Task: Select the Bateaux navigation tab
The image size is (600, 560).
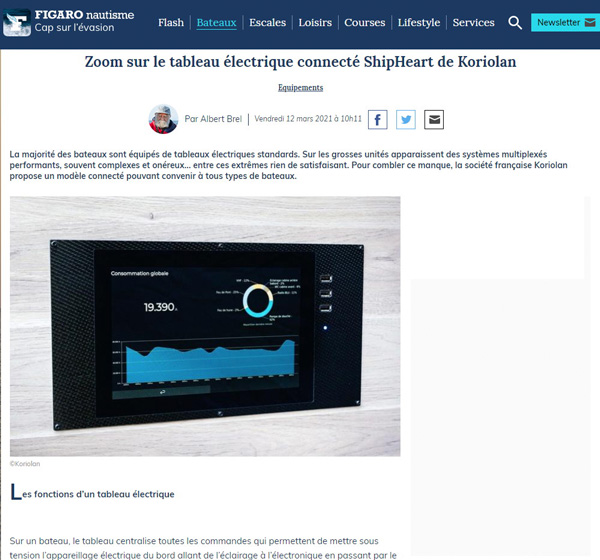Action: coord(217,22)
